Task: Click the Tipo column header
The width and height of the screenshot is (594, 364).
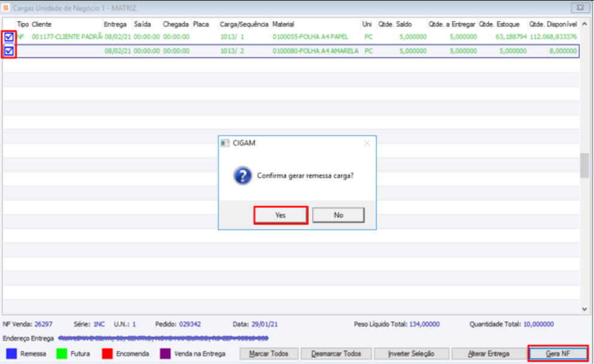Action: [x=23, y=25]
